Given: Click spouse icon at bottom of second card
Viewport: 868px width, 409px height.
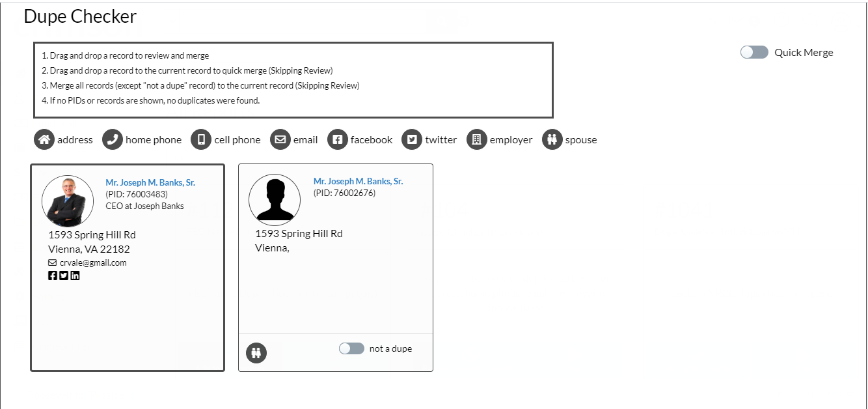Looking at the screenshot, I should (256, 353).
